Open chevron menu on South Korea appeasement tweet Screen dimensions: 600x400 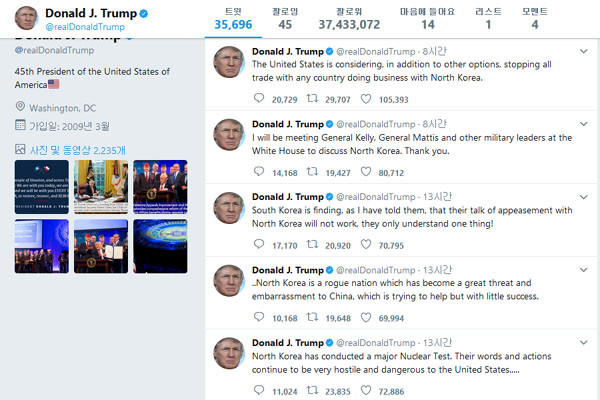click(x=584, y=197)
